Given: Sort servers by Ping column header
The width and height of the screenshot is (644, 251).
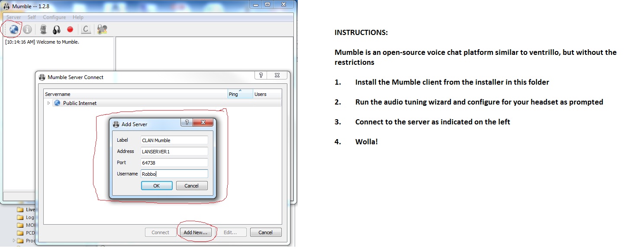Looking at the screenshot, I should [x=240, y=94].
